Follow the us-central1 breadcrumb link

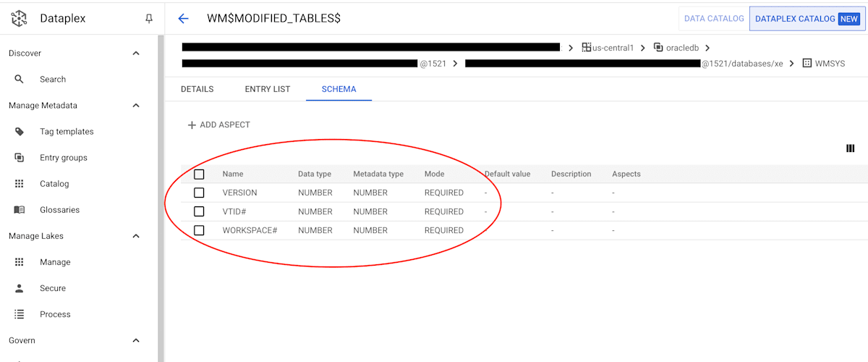point(613,48)
